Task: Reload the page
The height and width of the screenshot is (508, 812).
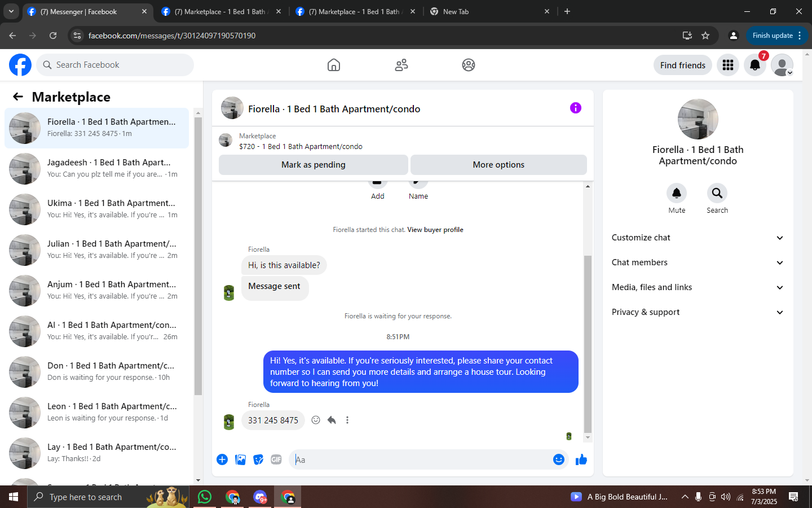Action: click(x=53, y=36)
